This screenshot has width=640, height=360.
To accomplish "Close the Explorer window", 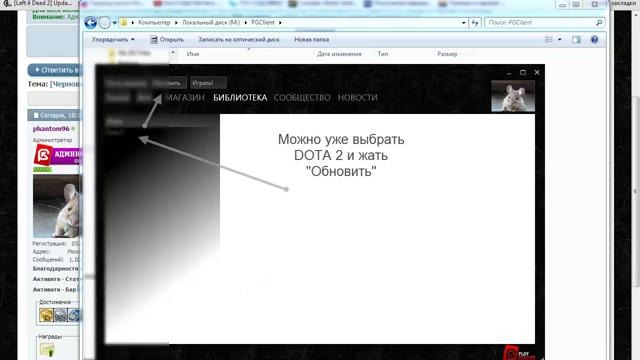I will point(595,4).
